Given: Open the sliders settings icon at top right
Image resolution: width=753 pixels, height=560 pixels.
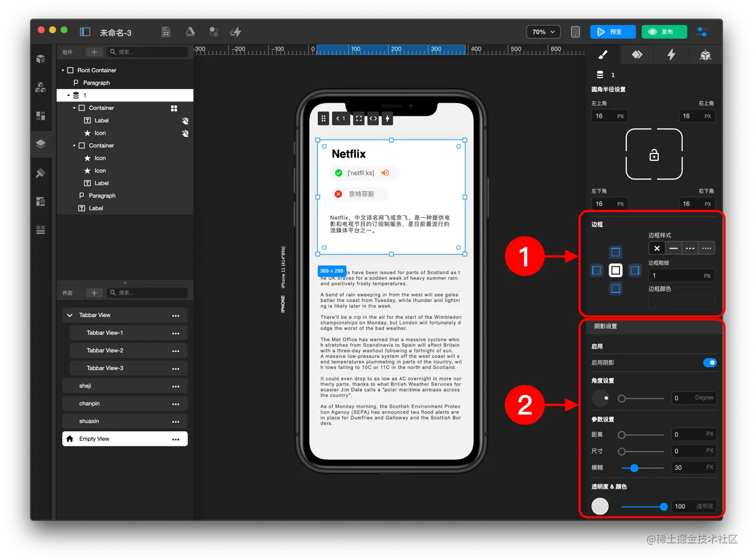Looking at the screenshot, I should tap(702, 32).
